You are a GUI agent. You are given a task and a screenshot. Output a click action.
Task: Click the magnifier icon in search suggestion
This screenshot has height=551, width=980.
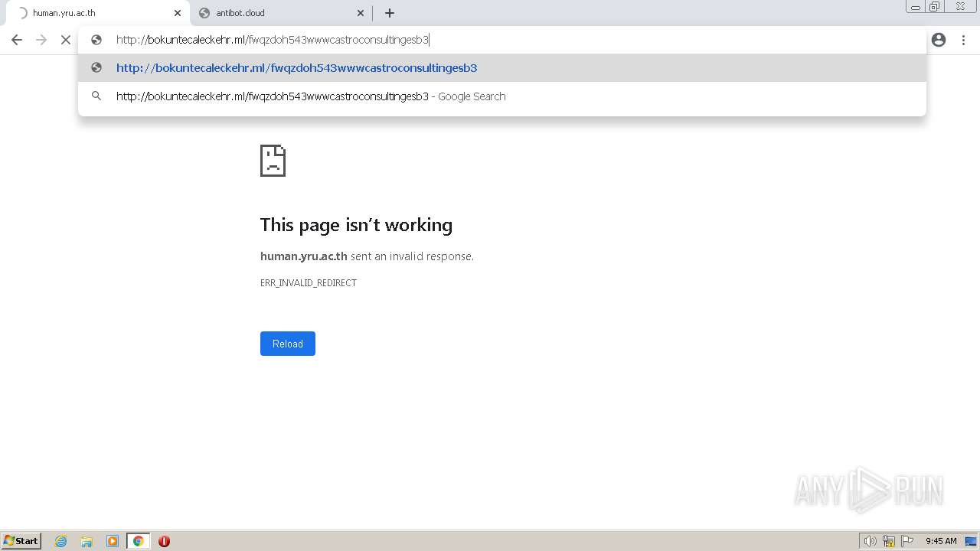pyautogui.click(x=96, y=96)
